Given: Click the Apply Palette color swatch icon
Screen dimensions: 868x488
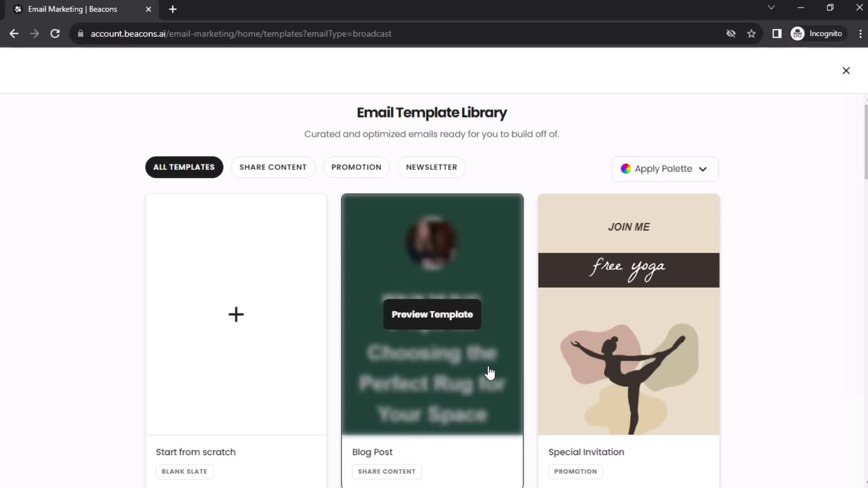Looking at the screenshot, I should click(x=625, y=169).
